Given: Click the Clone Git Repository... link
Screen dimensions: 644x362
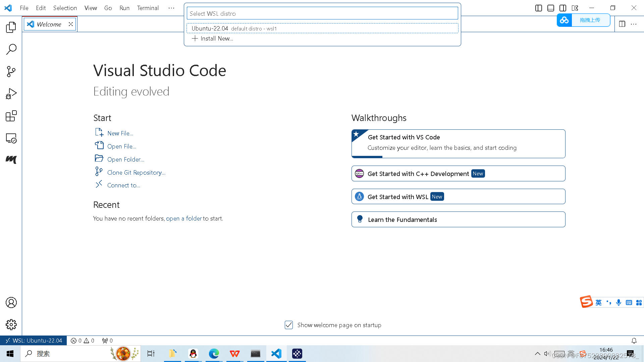Looking at the screenshot, I should click(x=136, y=172).
